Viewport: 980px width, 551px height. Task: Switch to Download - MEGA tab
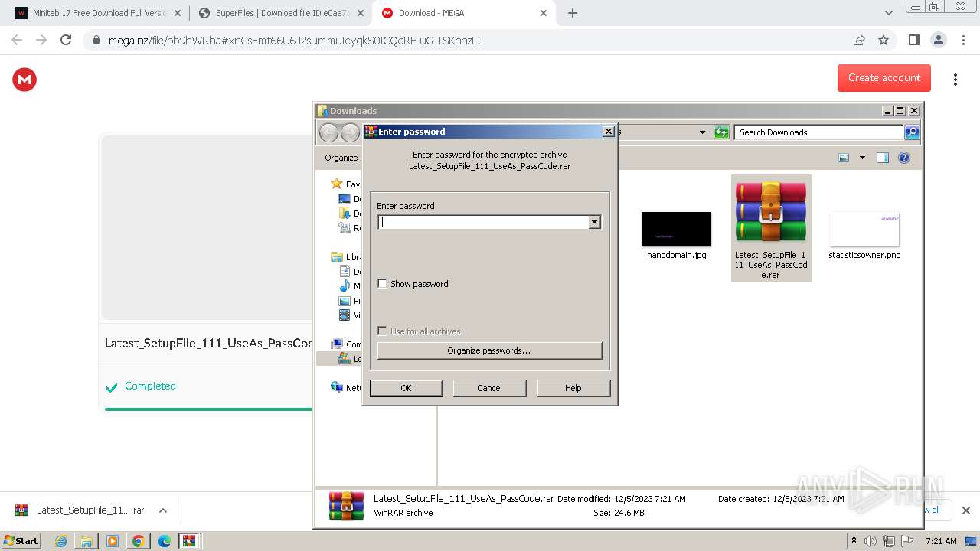tap(464, 13)
